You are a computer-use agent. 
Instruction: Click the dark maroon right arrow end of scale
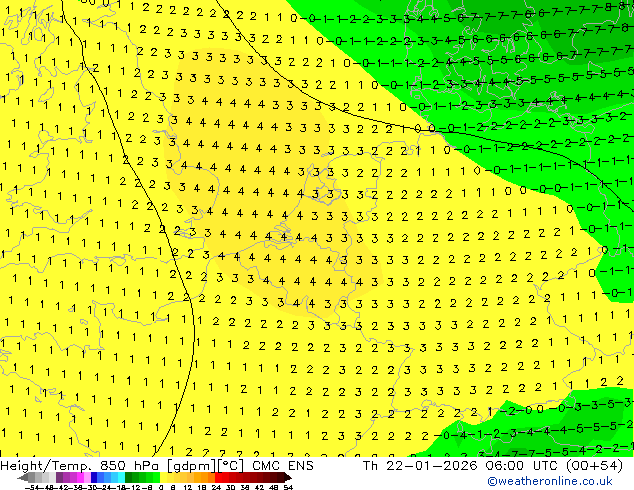coord(288,477)
